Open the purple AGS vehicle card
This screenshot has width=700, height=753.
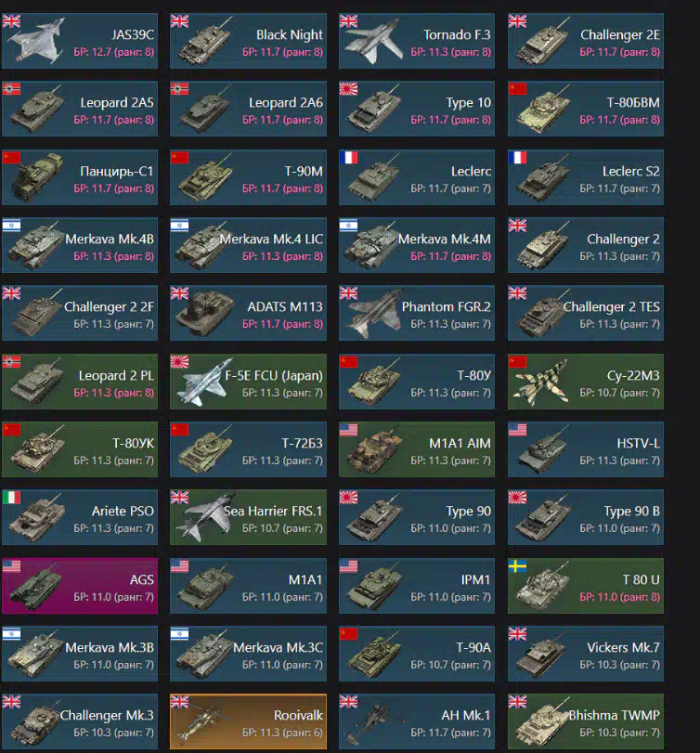coord(80,585)
